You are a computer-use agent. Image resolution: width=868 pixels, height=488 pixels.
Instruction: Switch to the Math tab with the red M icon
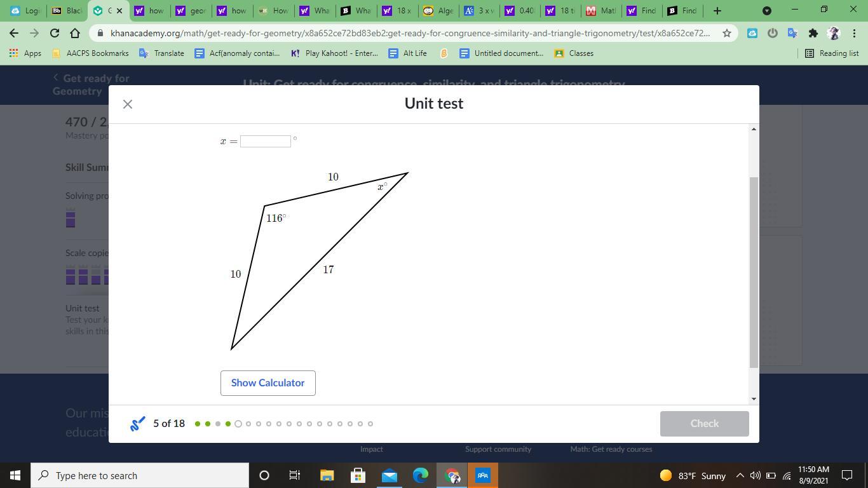click(600, 11)
